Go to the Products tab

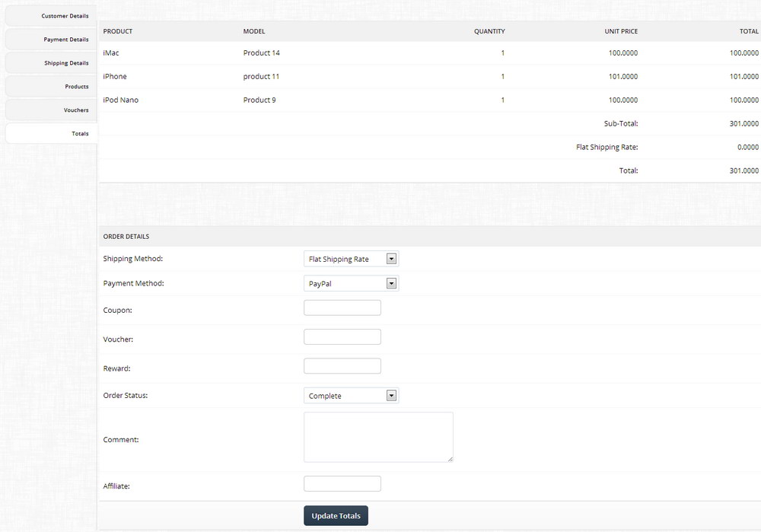click(x=51, y=87)
